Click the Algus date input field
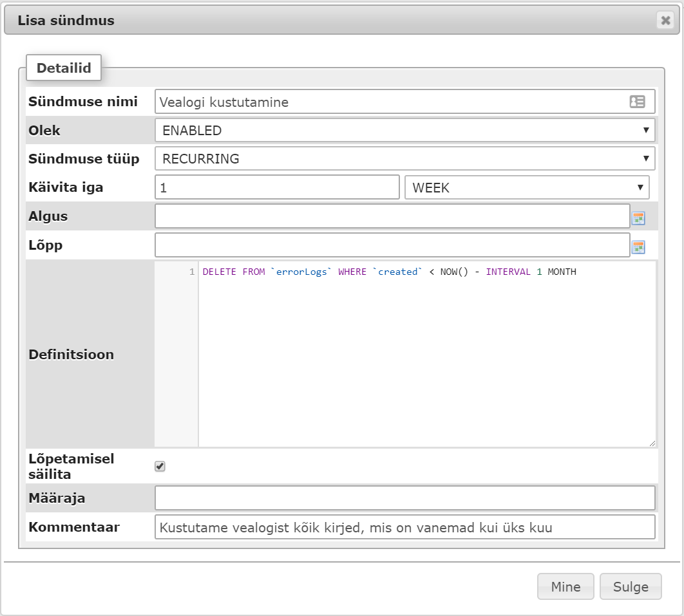 (392, 216)
